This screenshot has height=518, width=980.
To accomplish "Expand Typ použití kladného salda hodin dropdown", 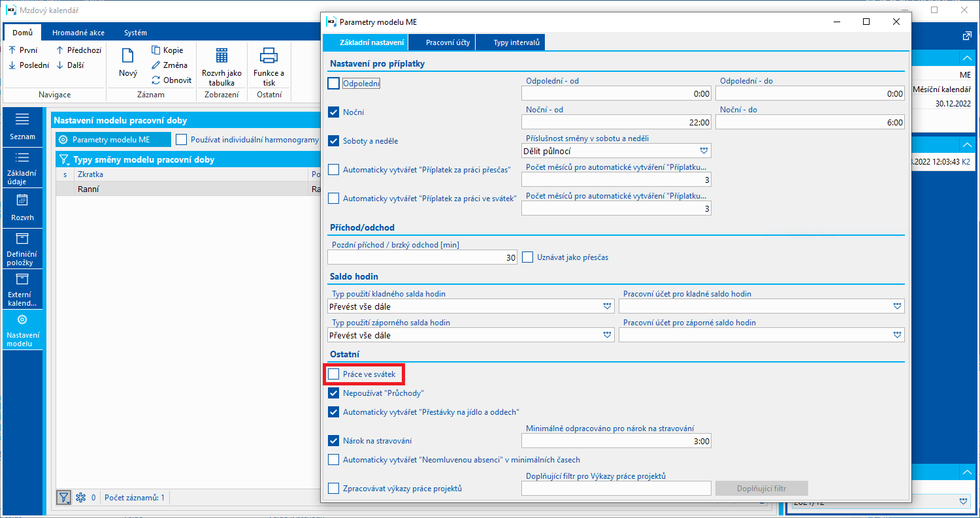I will [607, 306].
